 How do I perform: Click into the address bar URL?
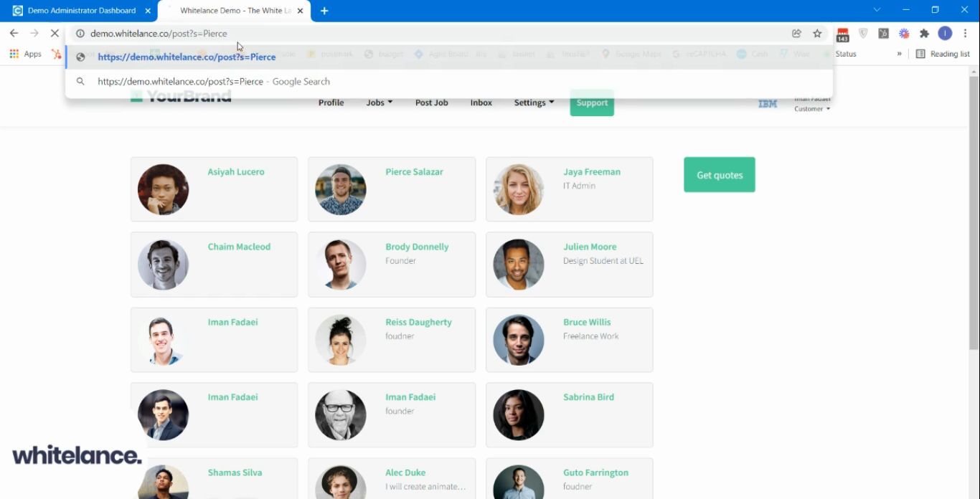pos(159,34)
